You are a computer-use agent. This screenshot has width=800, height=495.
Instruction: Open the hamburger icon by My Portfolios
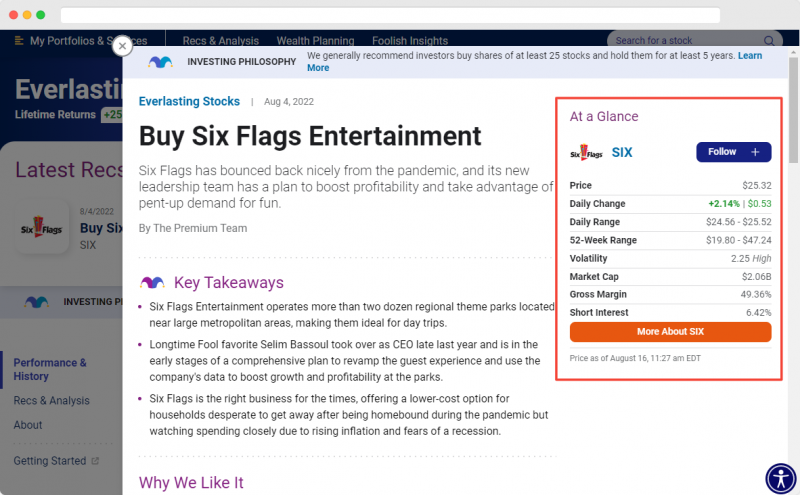pos(19,41)
